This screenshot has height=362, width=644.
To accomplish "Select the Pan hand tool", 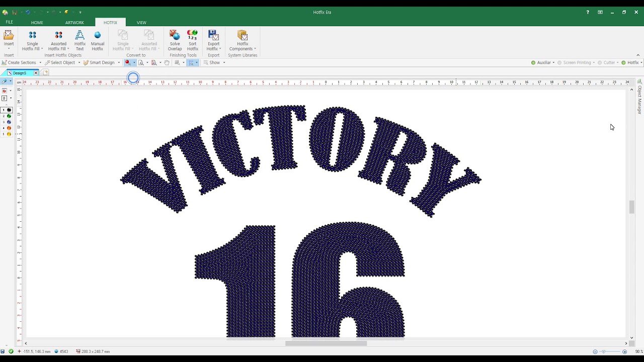I will click(x=167, y=63).
